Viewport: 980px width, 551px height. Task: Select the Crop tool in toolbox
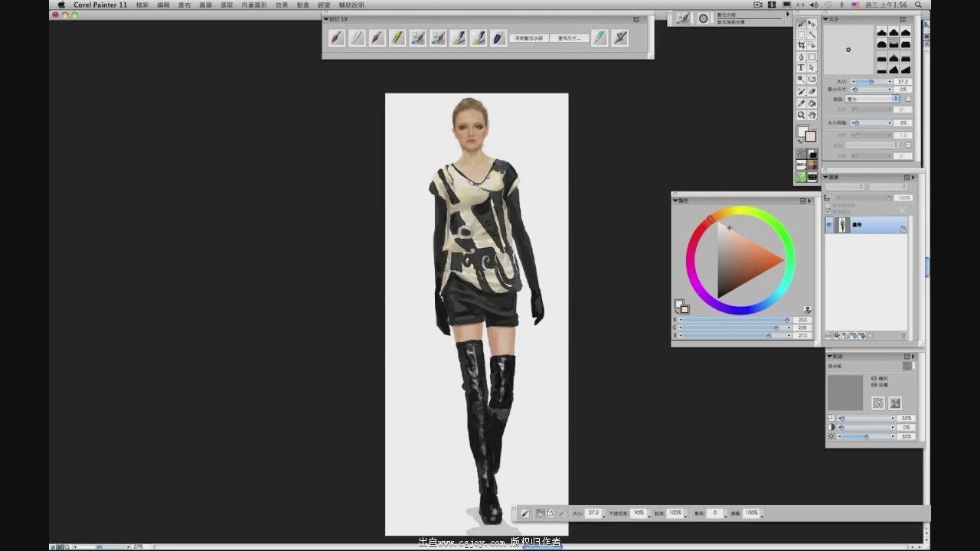point(802,46)
